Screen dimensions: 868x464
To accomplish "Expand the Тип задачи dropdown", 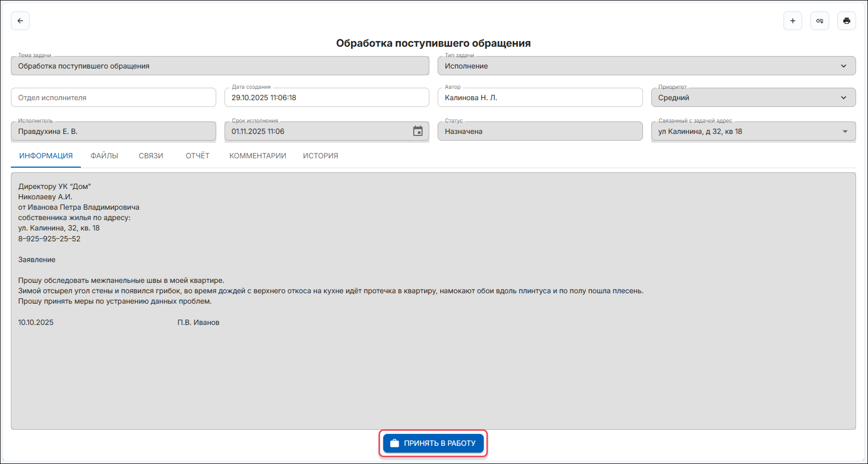I will 843,66.
